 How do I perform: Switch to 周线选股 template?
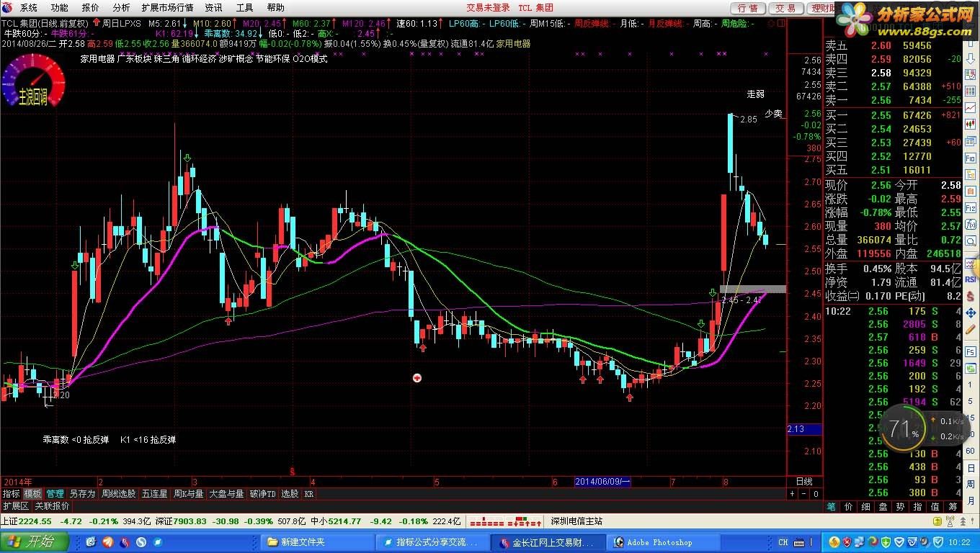point(118,494)
